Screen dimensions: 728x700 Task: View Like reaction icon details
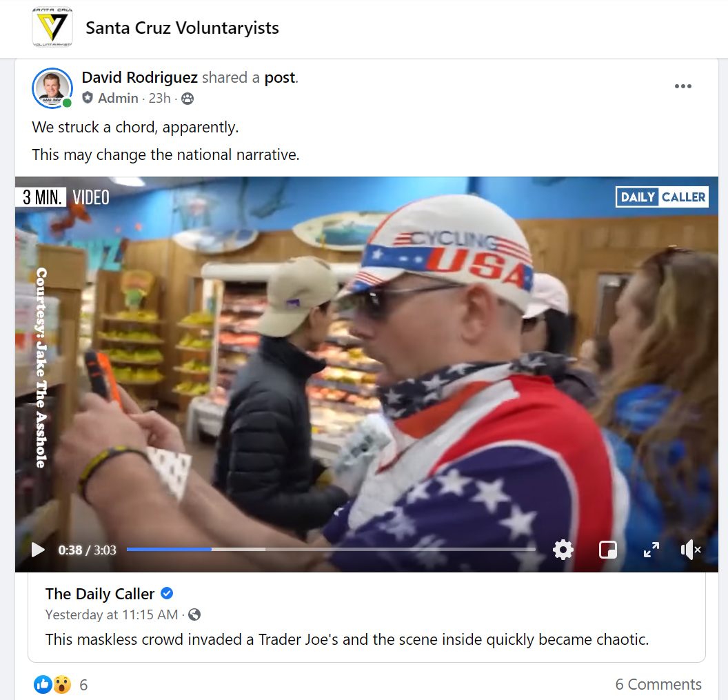(x=43, y=684)
